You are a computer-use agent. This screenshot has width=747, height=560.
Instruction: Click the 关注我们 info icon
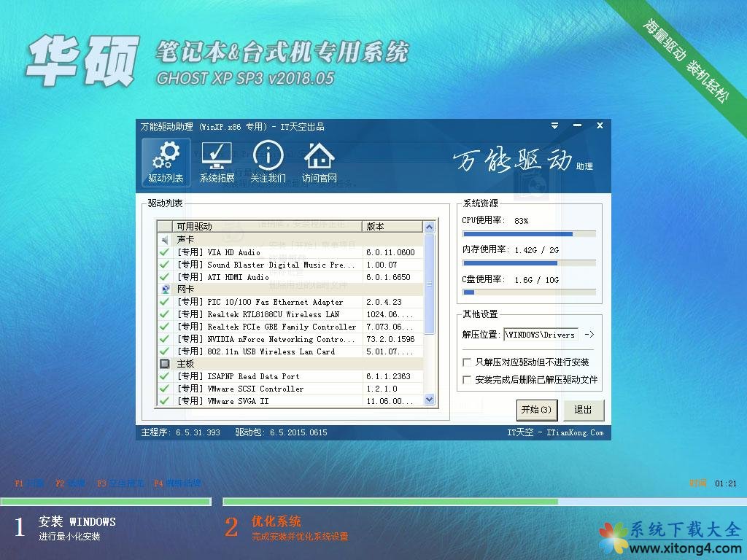[268, 163]
